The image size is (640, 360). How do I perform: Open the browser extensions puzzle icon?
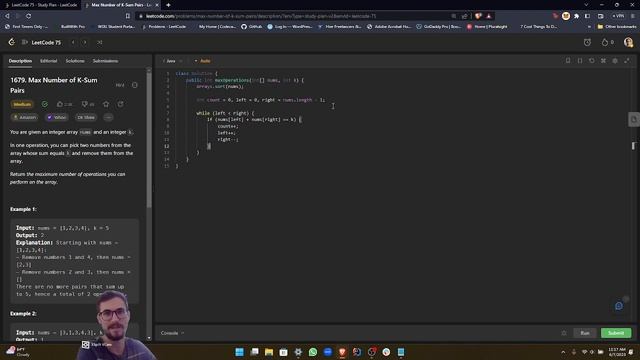coord(576,16)
